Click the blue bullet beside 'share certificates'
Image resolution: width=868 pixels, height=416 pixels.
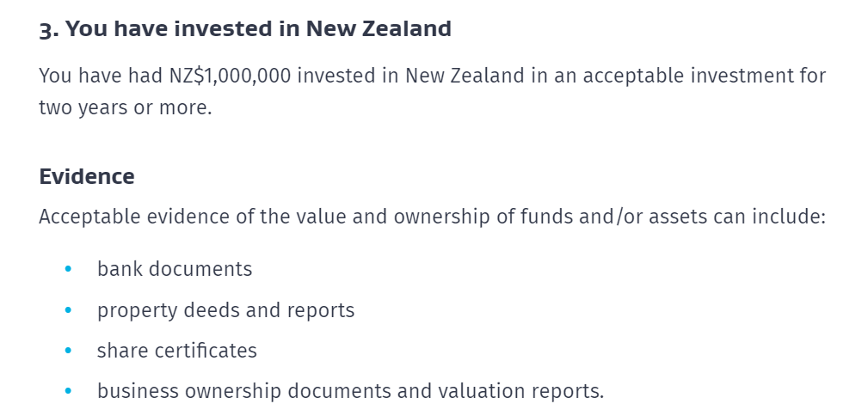point(68,351)
